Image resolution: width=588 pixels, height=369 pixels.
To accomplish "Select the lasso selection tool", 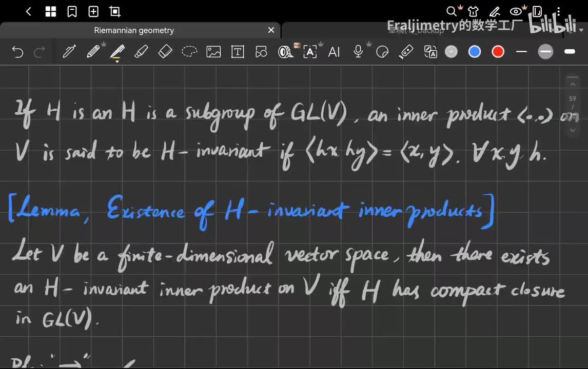I will 189,51.
